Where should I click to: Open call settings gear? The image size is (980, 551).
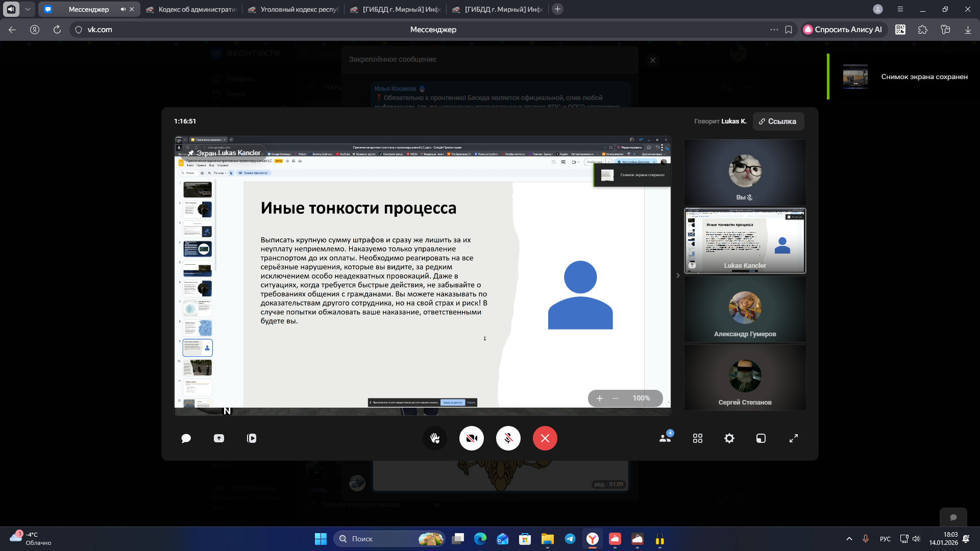[x=729, y=438]
